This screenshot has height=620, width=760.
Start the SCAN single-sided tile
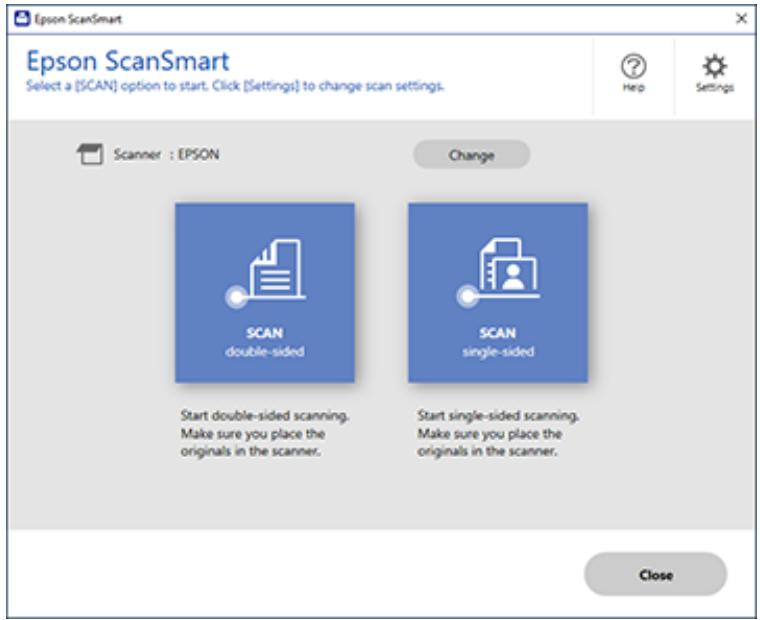tap(498, 293)
